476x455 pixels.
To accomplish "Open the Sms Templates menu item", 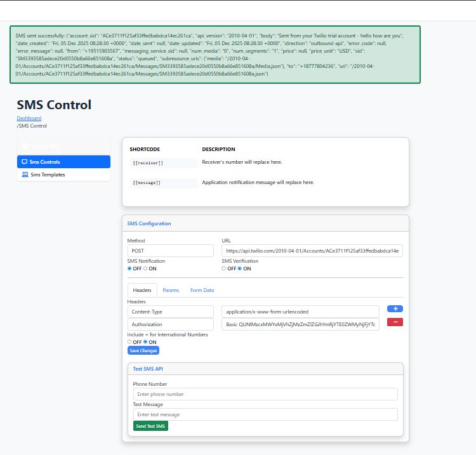I will 48,175.
